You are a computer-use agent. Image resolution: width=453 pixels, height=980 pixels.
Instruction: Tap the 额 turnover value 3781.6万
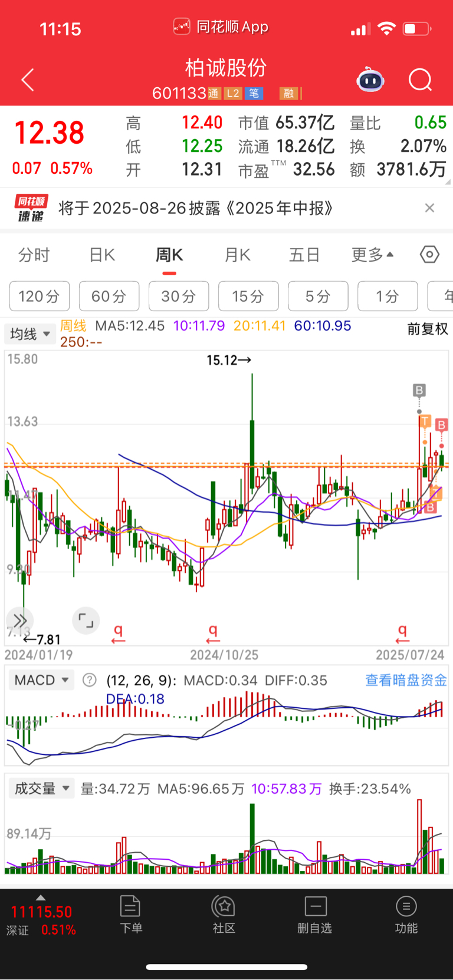[411, 170]
